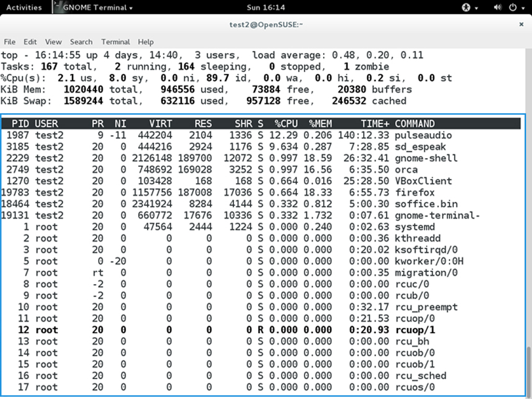Open the Help menu

coord(145,42)
